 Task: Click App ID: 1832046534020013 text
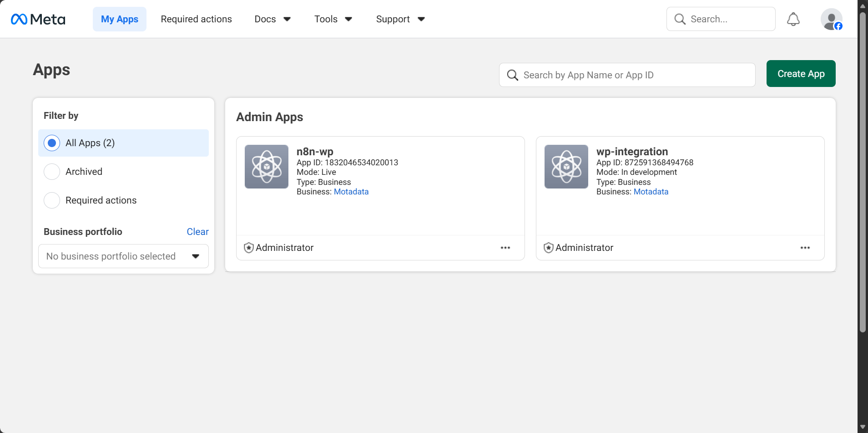tap(348, 163)
